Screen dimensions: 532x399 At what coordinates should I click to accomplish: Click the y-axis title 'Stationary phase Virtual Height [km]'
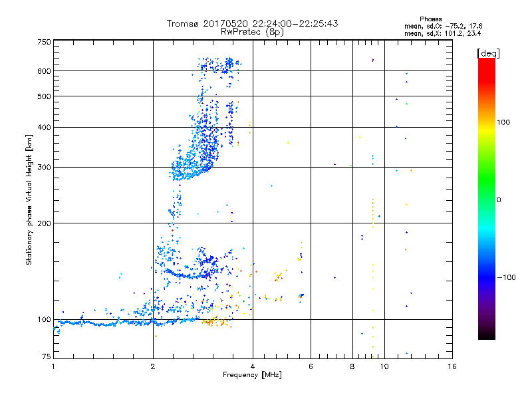pyautogui.click(x=29, y=199)
